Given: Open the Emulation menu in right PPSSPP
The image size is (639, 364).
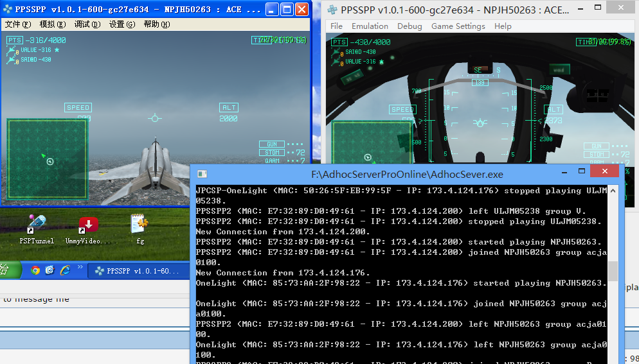Looking at the screenshot, I should click(x=370, y=26).
